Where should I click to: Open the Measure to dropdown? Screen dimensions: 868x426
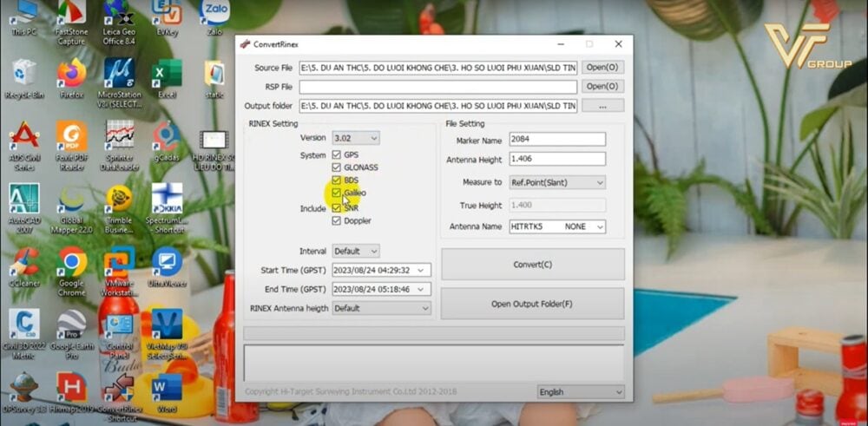coord(557,182)
